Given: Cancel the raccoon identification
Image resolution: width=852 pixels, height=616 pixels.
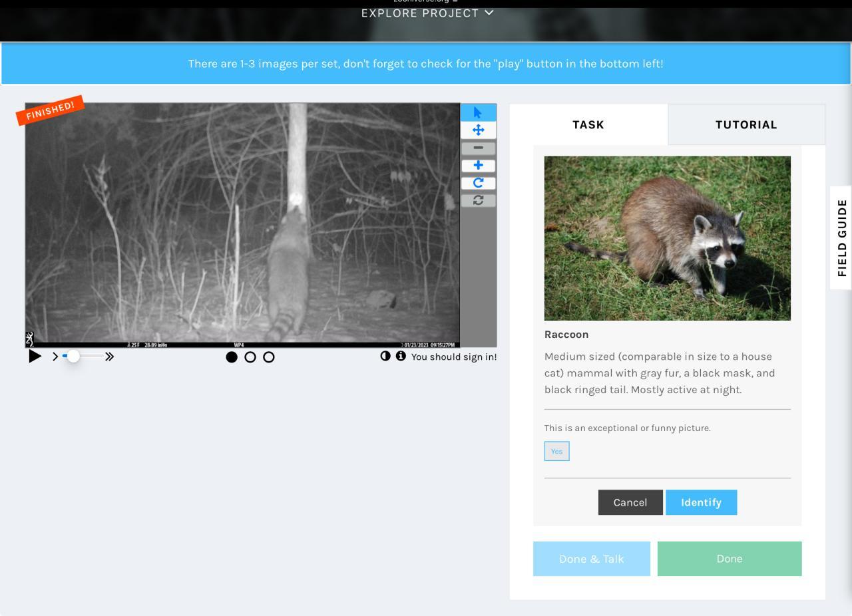Looking at the screenshot, I should point(630,502).
